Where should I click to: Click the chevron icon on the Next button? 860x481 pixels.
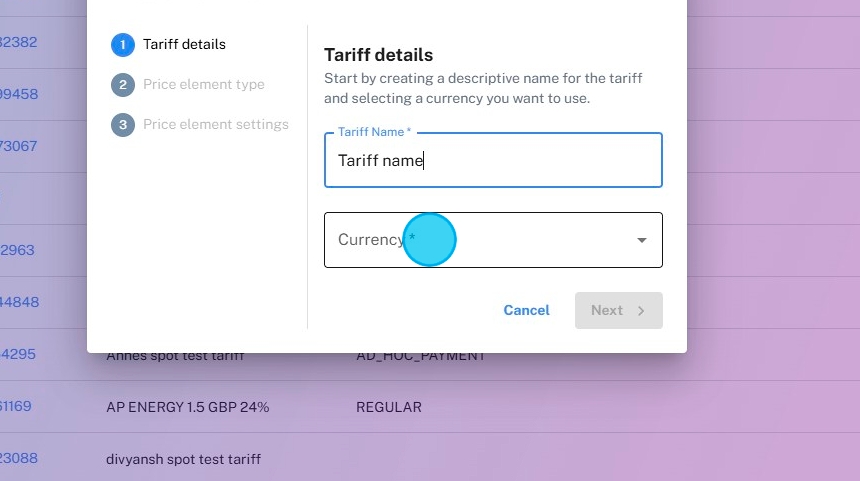(642, 311)
